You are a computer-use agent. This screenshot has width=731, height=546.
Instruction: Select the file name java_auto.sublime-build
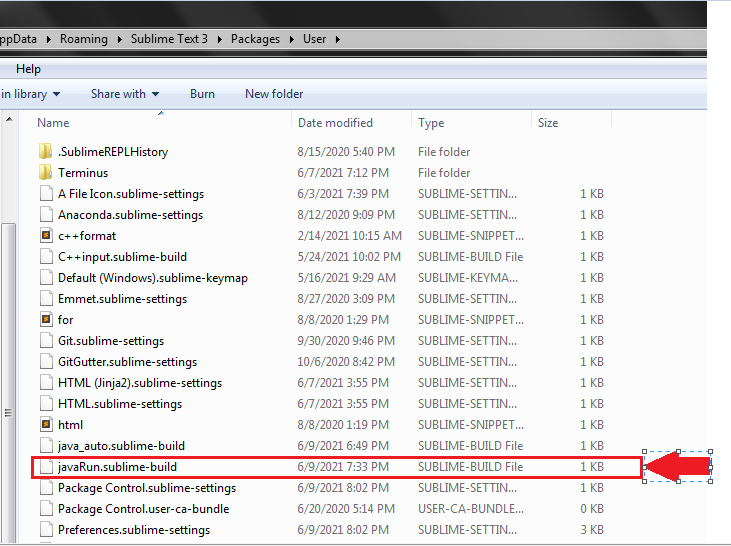(x=122, y=446)
